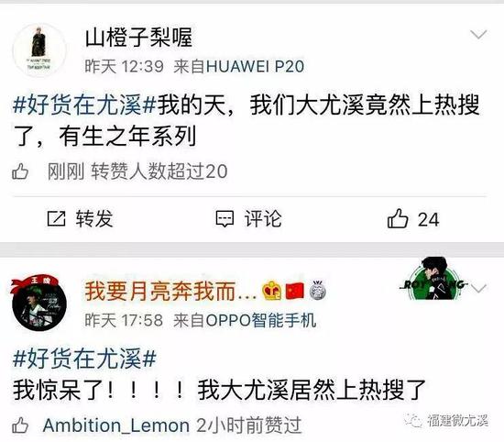Open HUAWEI P20 source link
The width and height of the screenshot is (504, 442).
(255, 67)
